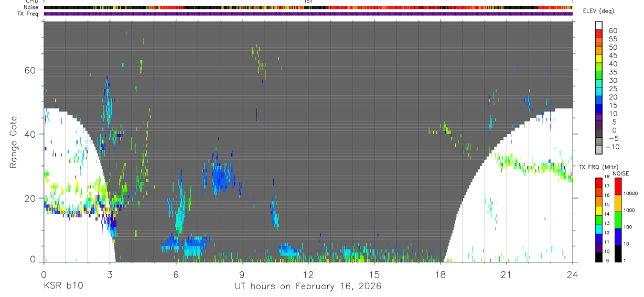The width and height of the screenshot is (644, 297).
Task: Click the '100' label on NOISE scale
Action: coord(628,227)
